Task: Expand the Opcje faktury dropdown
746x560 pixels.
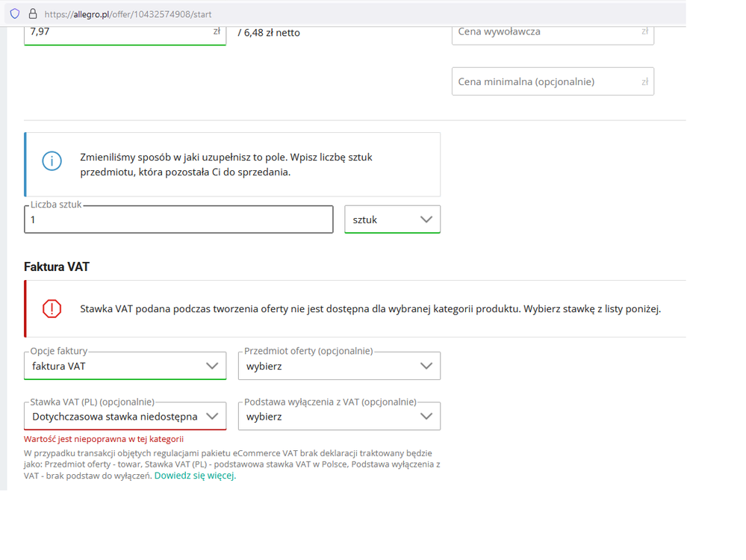Action: [125, 366]
